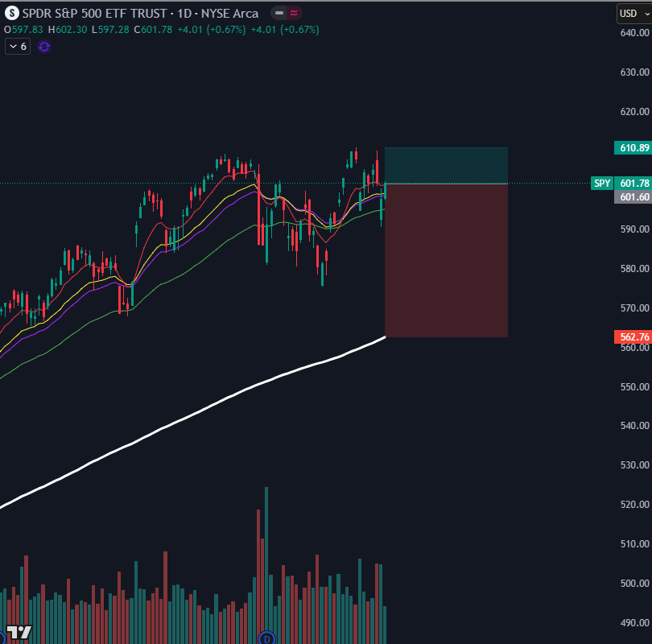
Task: Click the 620.00 price axis label
Action: click(634, 111)
